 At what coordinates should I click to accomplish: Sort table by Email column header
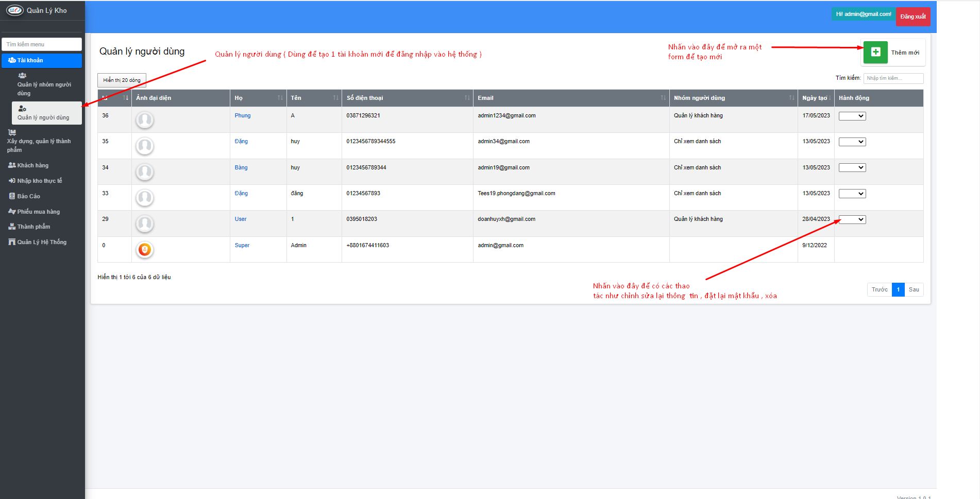pyautogui.click(x=571, y=98)
